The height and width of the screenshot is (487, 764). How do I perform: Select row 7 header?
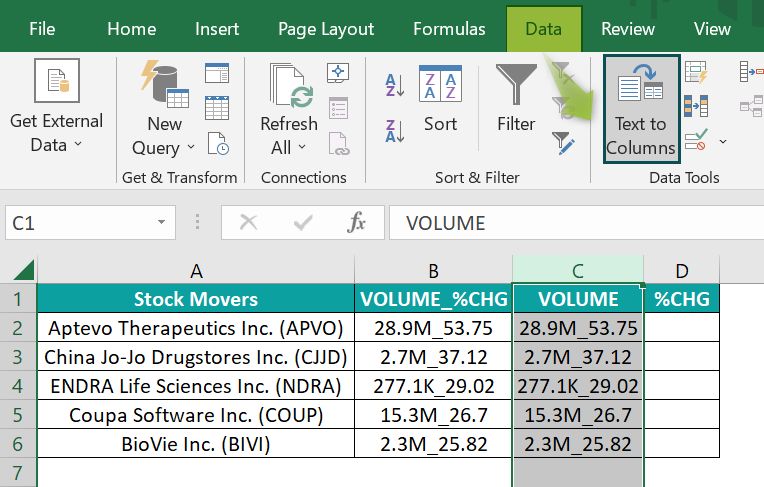(18, 472)
